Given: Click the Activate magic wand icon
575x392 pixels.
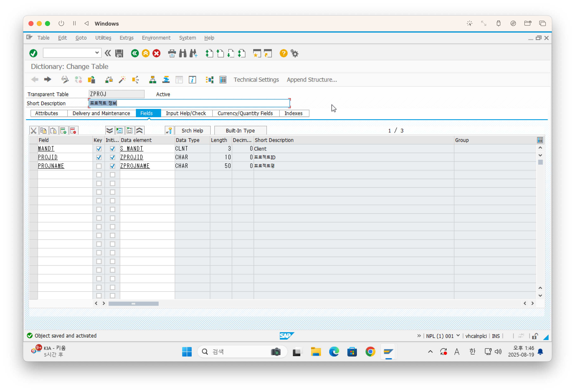Looking at the screenshot, I should click(122, 80).
